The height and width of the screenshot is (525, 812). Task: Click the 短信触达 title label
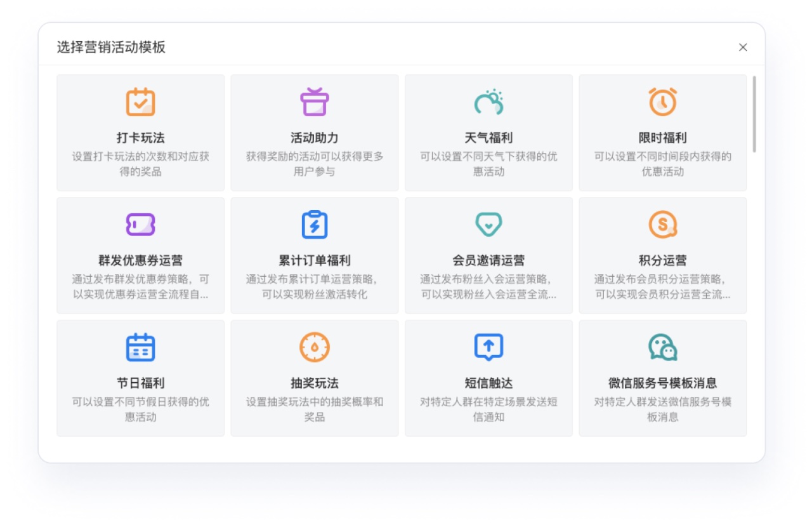(488, 383)
